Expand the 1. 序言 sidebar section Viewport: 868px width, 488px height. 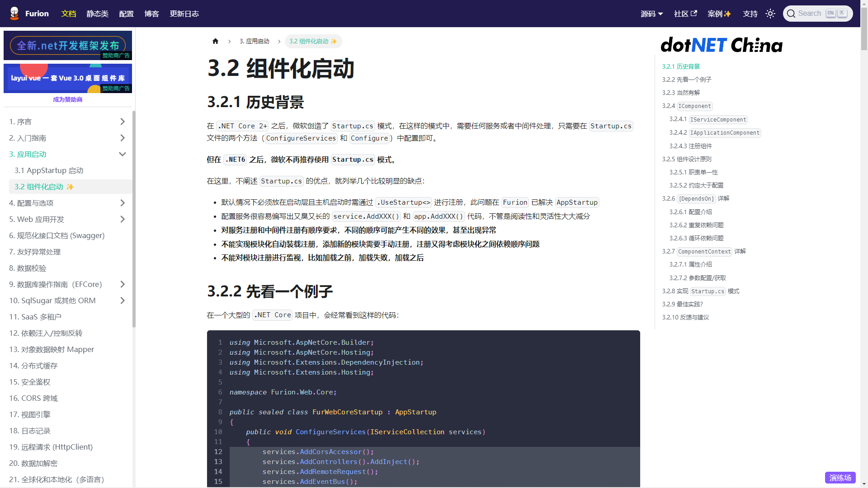click(x=68, y=122)
